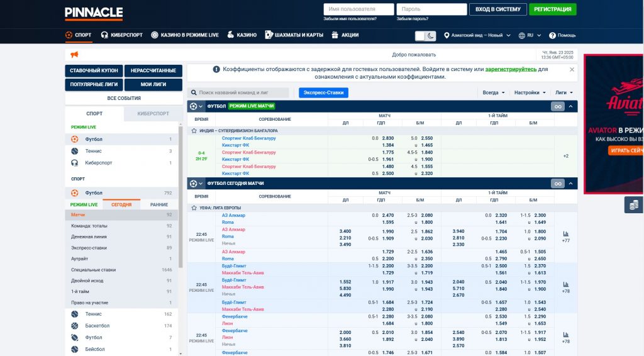Select Специальные ставки in sidebar
Viewport: 644px width, 356px height.
(121, 270)
